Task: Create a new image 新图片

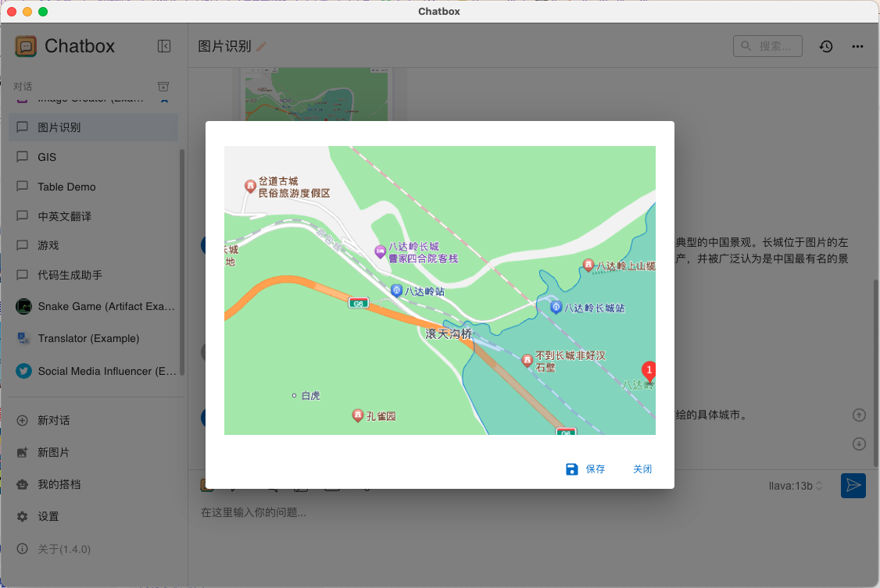Action: point(93,452)
